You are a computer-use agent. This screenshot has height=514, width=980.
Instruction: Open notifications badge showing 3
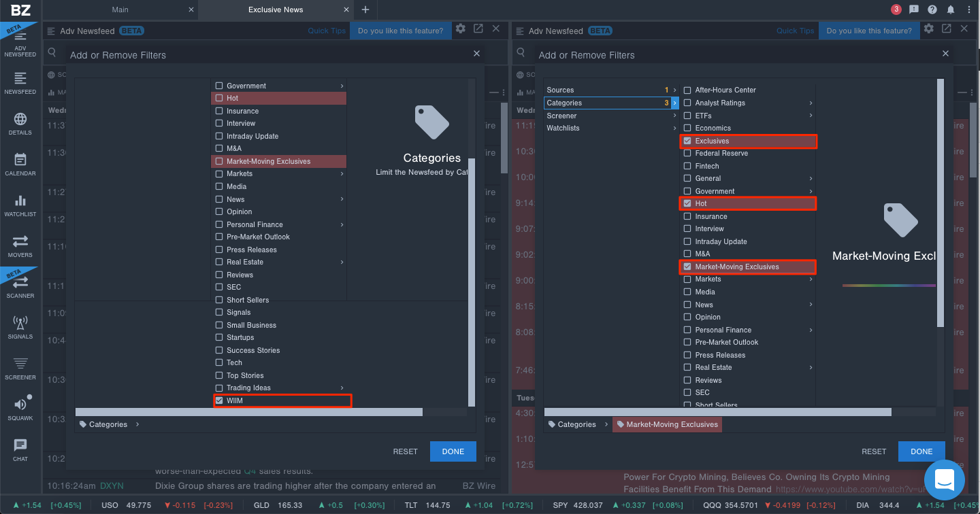[896, 10]
